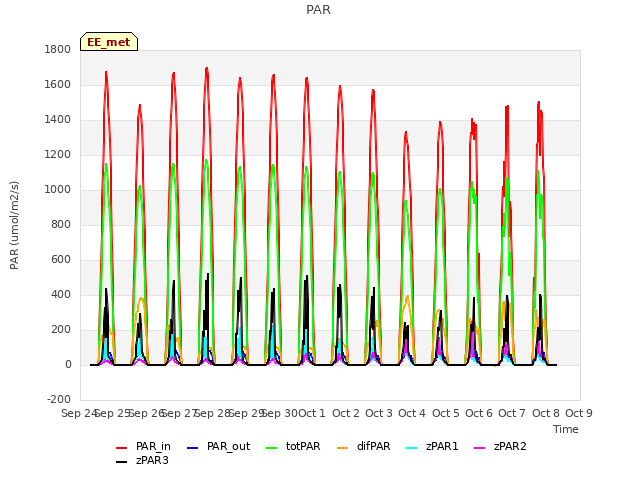The image size is (640, 480).
Task: Click the Oct 6 x-axis date label
Action: pyautogui.click(x=479, y=413)
